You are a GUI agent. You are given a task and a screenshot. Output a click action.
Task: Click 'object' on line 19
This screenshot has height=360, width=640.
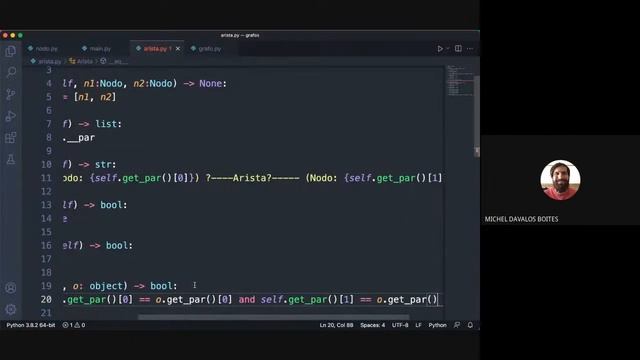pyautogui.click(x=106, y=286)
